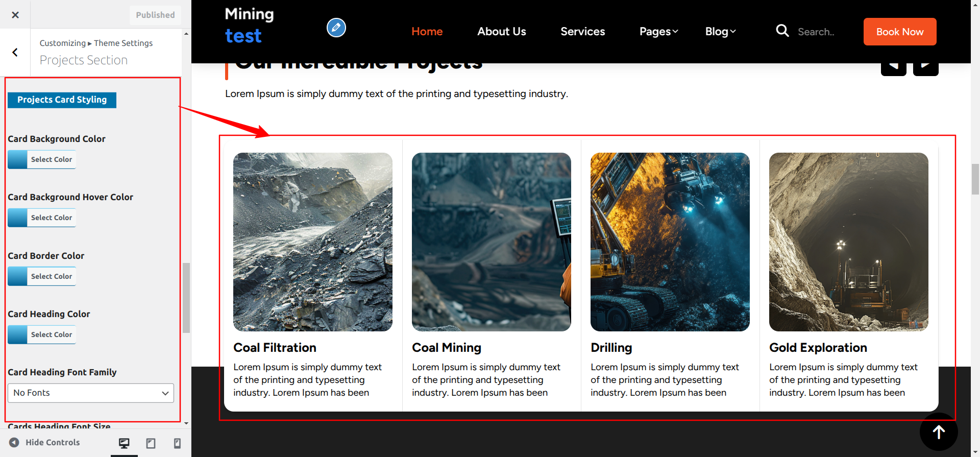
Task: Switch to mobile preview device
Action: tap(177, 443)
